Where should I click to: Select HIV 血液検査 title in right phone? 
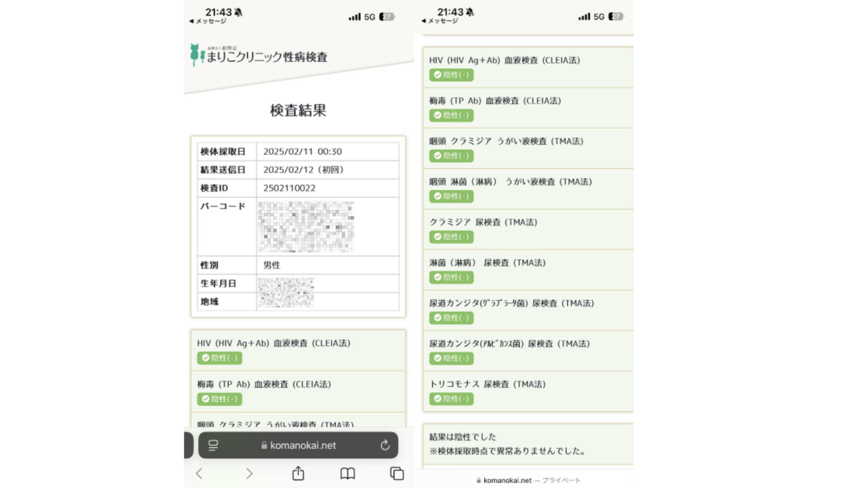tap(505, 60)
